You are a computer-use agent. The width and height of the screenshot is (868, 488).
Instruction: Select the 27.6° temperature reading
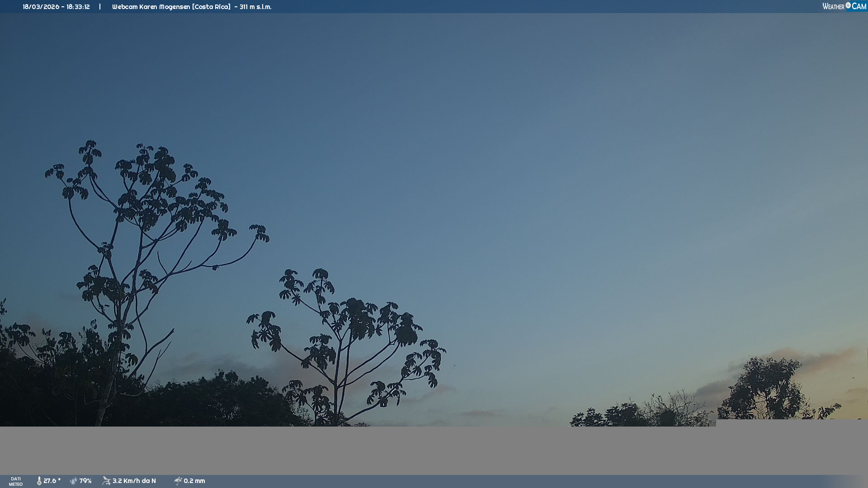pyautogui.click(x=52, y=481)
